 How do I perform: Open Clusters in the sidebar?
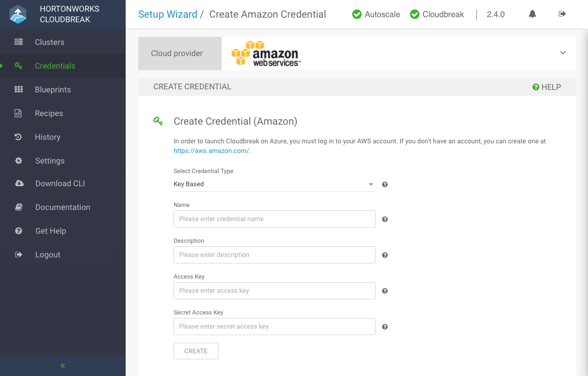[49, 42]
